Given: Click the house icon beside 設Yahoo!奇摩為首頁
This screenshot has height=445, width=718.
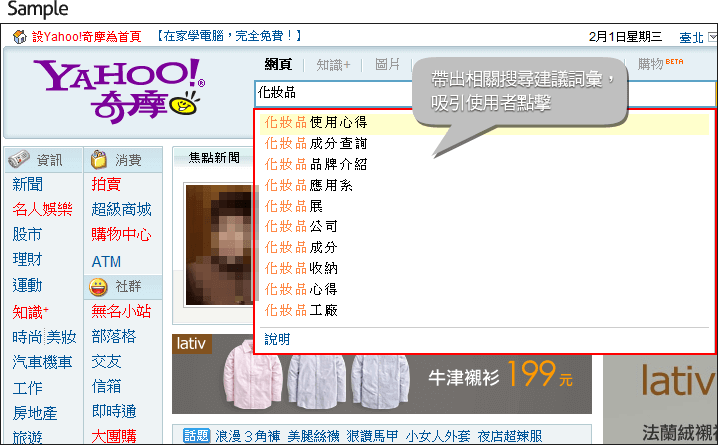Looking at the screenshot, I should click(19, 37).
